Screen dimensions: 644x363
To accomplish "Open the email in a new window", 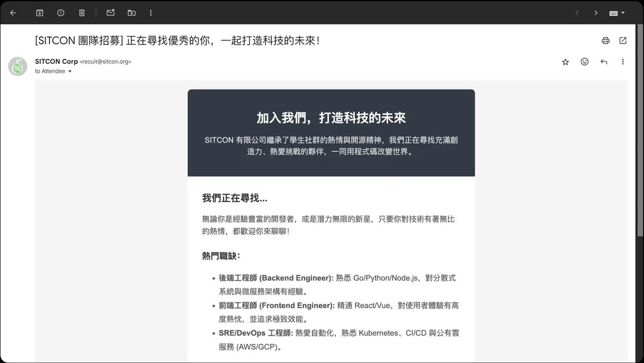I will pyautogui.click(x=623, y=40).
